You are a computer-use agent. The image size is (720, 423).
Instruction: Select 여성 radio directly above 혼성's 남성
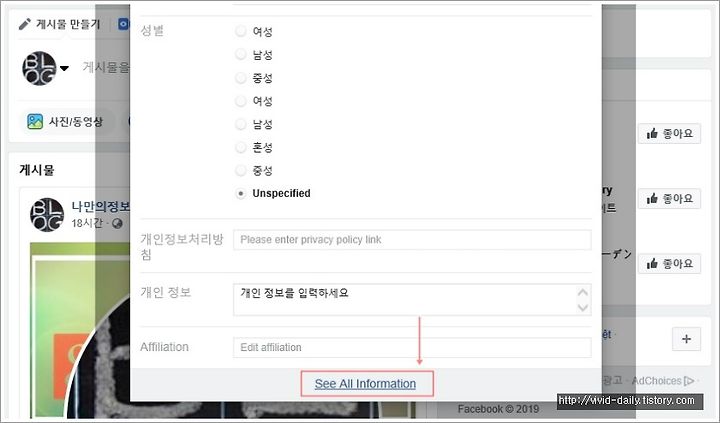click(241, 101)
